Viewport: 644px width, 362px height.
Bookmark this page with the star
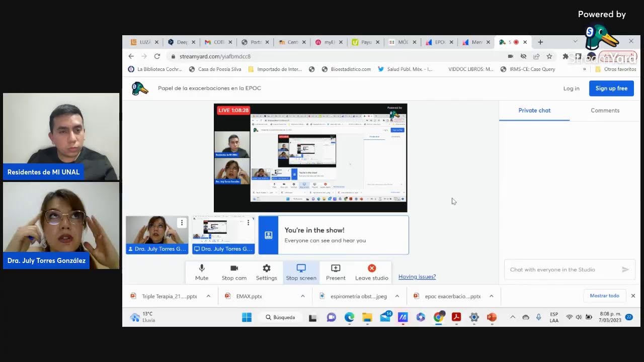tap(549, 56)
